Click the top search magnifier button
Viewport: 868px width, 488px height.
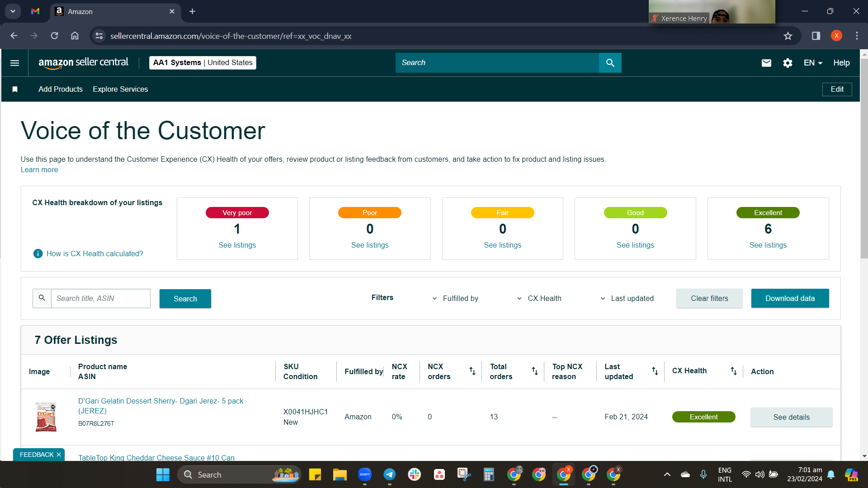(610, 63)
